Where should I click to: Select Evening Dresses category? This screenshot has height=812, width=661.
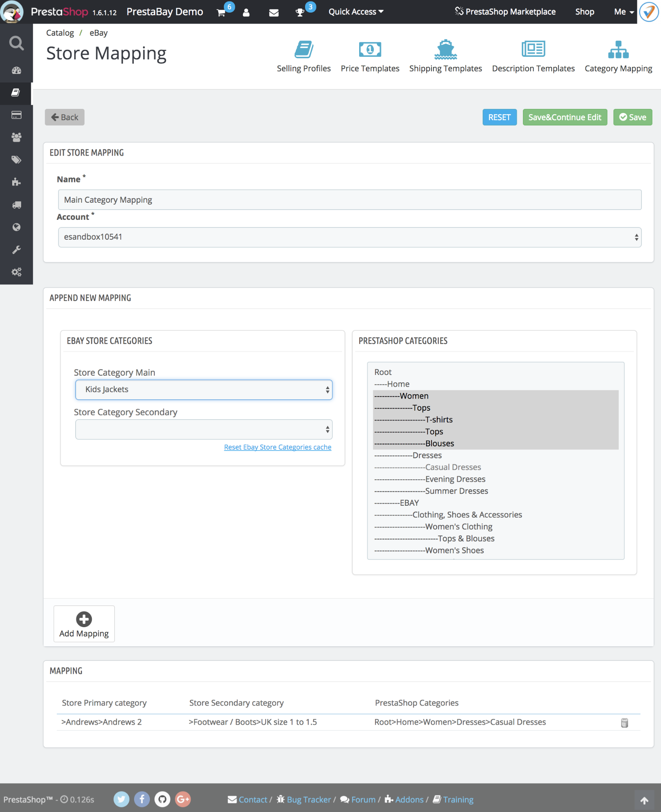pyautogui.click(x=496, y=479)
